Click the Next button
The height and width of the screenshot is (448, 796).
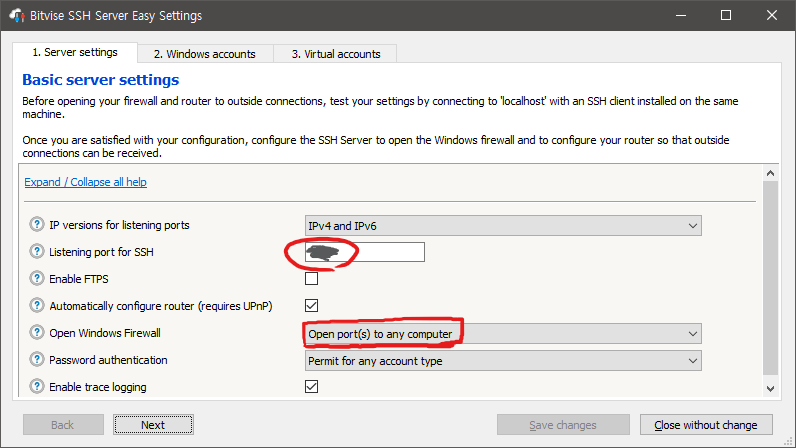click(153, 425)
